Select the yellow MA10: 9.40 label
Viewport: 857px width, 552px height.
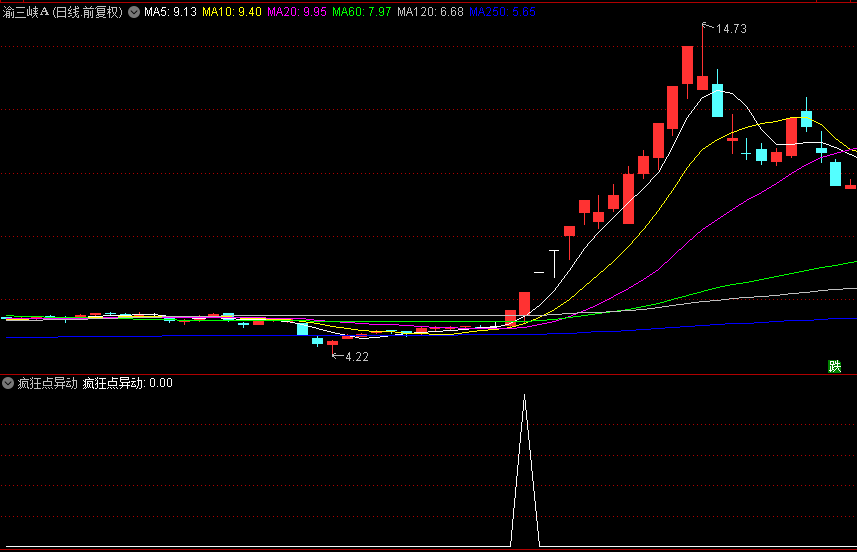tap(232, 13)
